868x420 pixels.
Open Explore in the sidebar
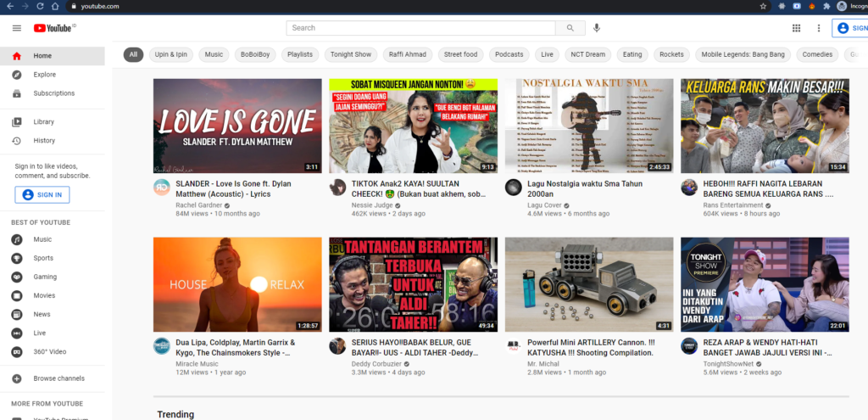tap(44, 75)
